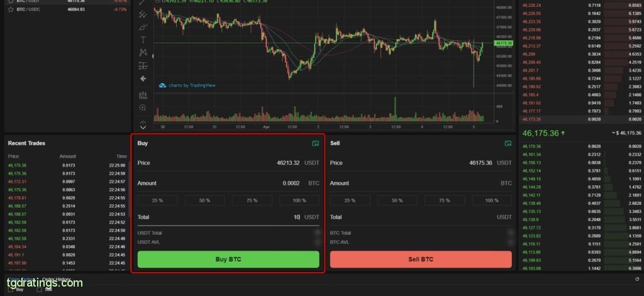Click the Buy BTC button
Image resolution: width=644 pixels, height=296 pixels.
(228, 260)
